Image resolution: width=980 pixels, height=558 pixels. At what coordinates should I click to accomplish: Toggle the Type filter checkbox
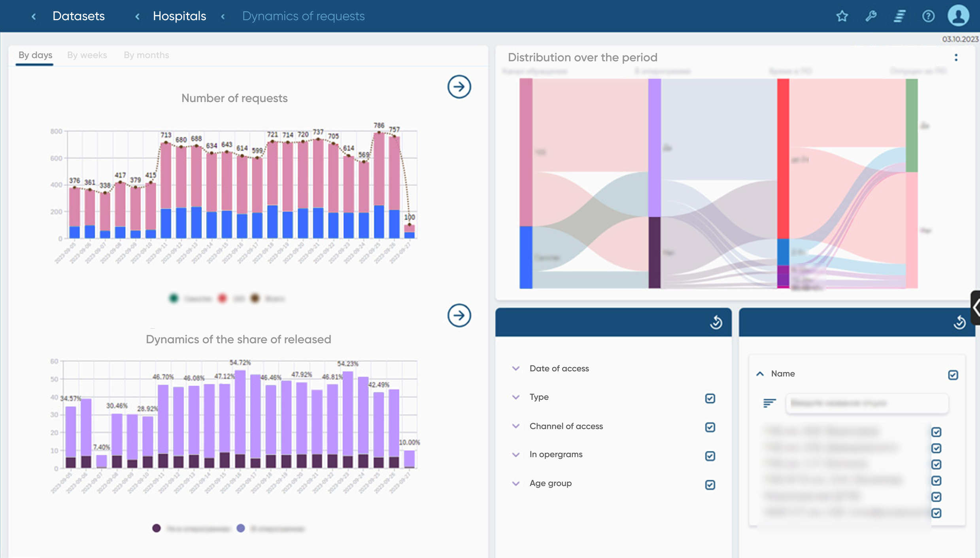click(x=710, y=398)
